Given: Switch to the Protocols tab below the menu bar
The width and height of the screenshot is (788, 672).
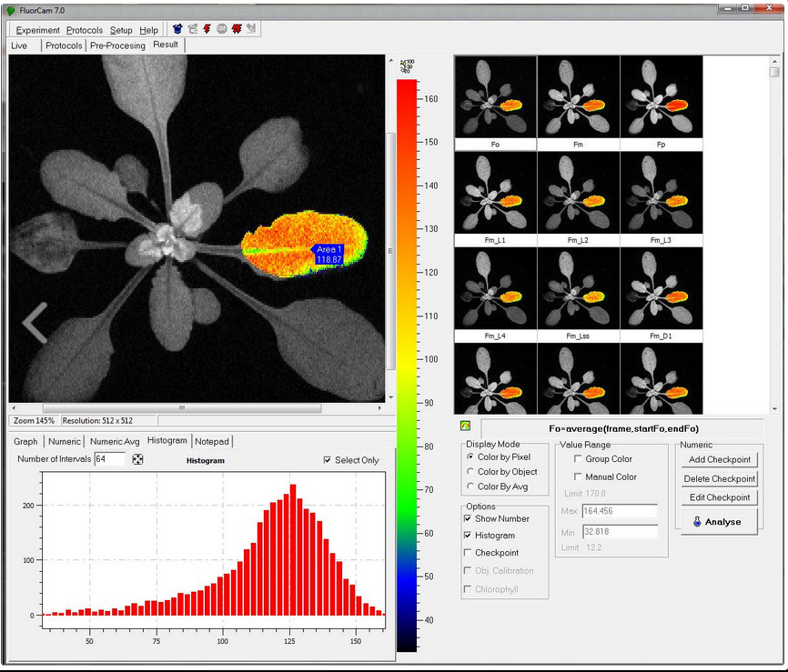Looking at the screenshot, I should [x=64, y=45].
